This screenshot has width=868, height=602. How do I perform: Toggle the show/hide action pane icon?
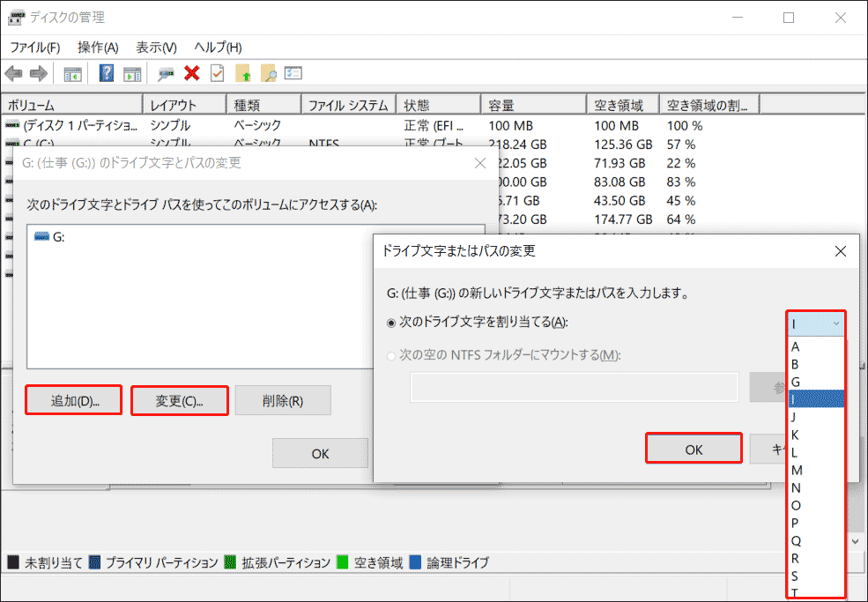[x=132, y=74]
